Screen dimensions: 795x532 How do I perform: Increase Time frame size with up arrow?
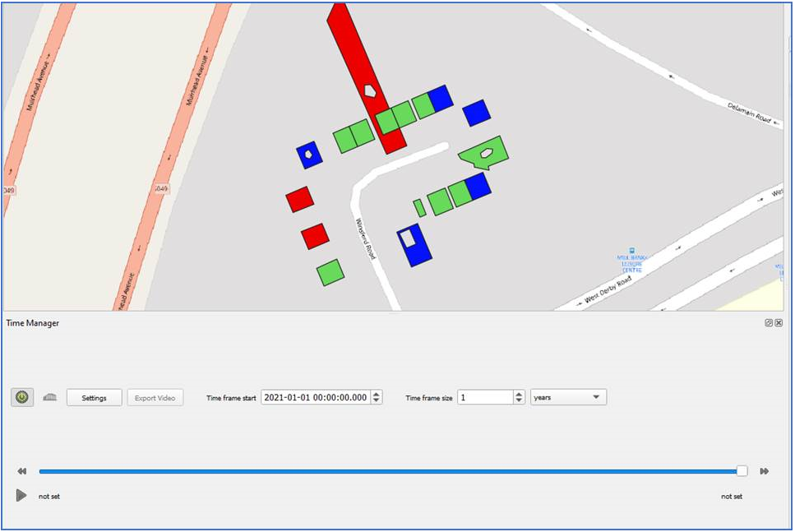click(519, 394)
